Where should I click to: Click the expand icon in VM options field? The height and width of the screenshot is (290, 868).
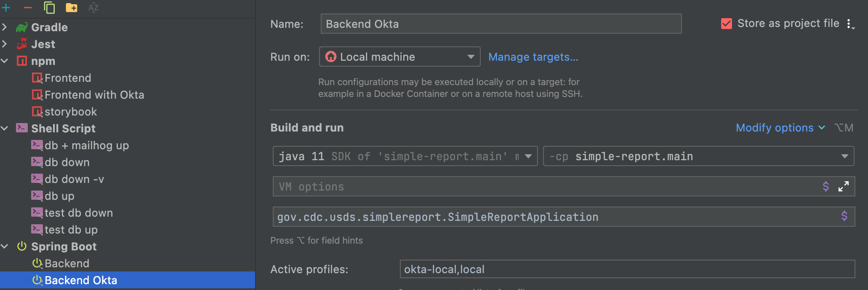(x=844, y=186)
